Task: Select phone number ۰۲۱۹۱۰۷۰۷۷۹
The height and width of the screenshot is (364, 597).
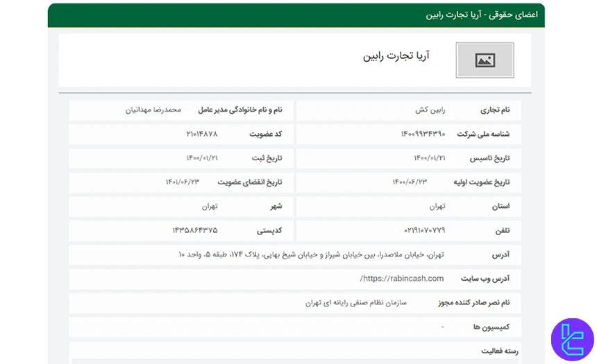Action: click(425, 230)
